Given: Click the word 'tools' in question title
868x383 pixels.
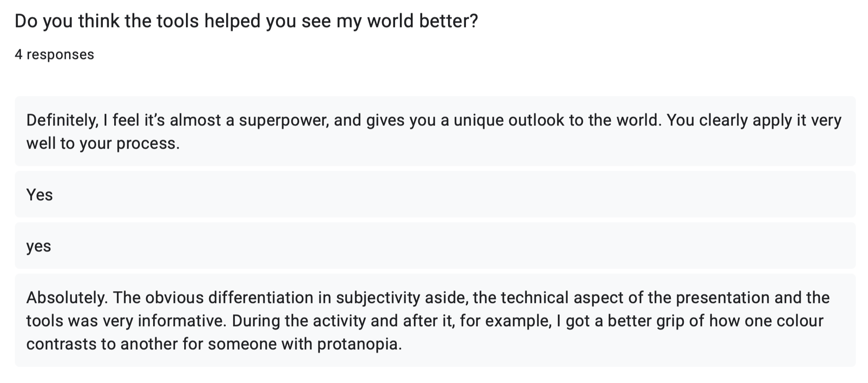Looking at the screenshot, I should point(178,21).
